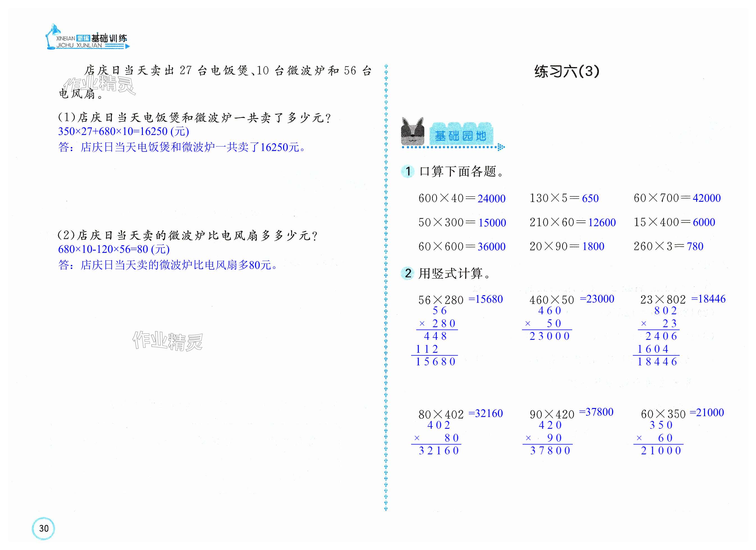The image size is (756, 550).
Task: Click the product 18446 in 802×23 column
Action: point(657,362)
